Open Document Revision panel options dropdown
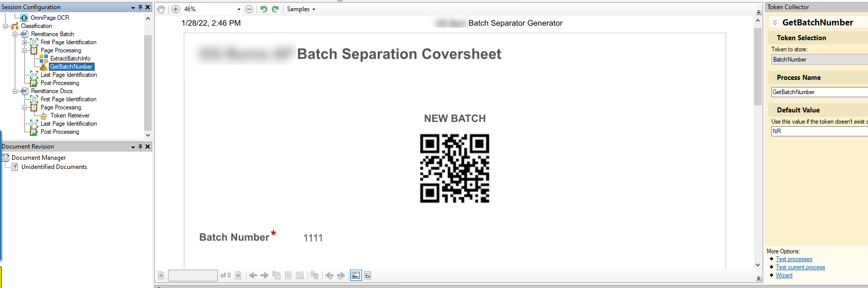Viewport: 868px width, 288px height. 133,147
